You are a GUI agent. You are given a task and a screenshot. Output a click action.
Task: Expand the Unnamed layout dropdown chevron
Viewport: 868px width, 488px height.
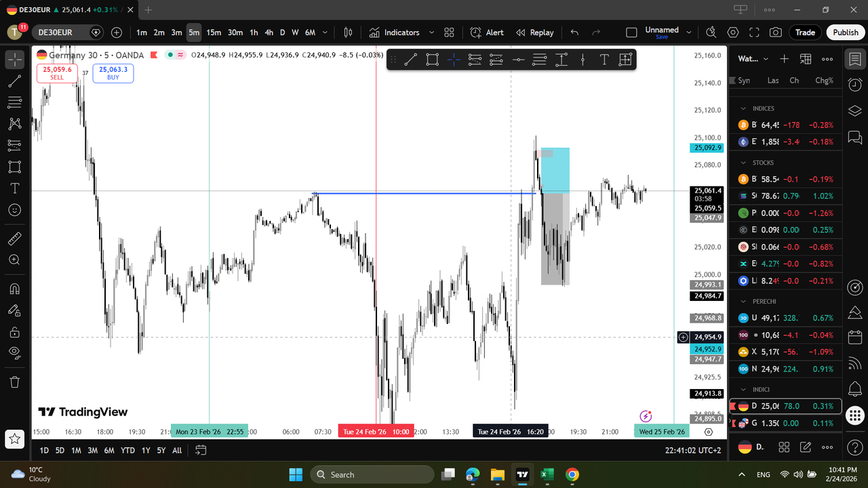pos(689,33)
